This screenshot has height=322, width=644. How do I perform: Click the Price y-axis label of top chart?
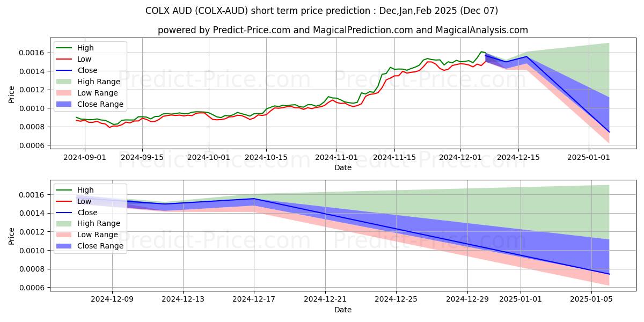pyautogui.click(x=12, y=94)
